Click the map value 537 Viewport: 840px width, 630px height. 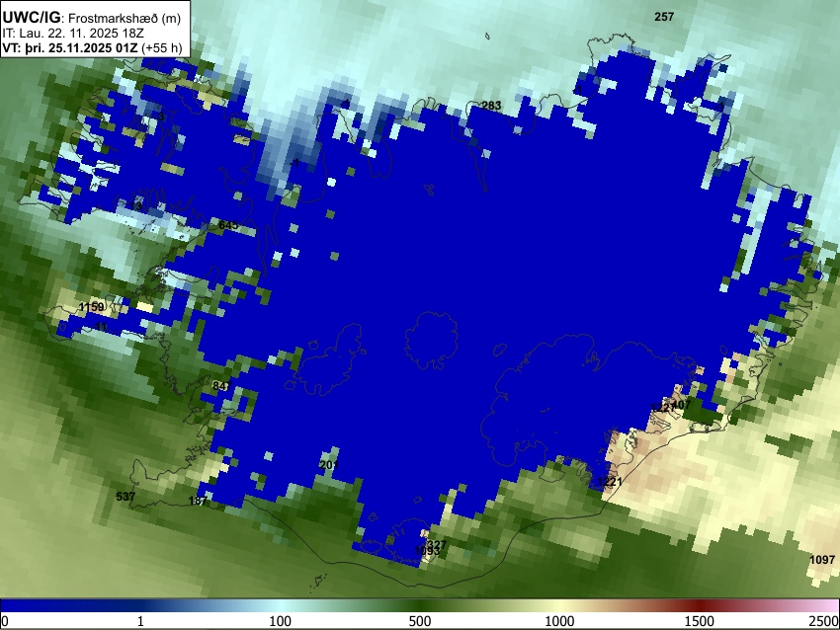tap(126, 496)
